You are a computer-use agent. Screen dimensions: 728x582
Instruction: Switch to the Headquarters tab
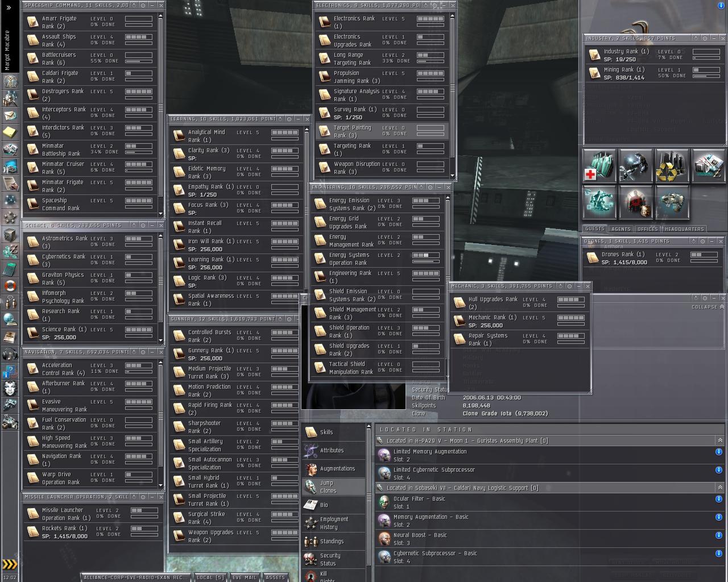(x=684, y=229)
